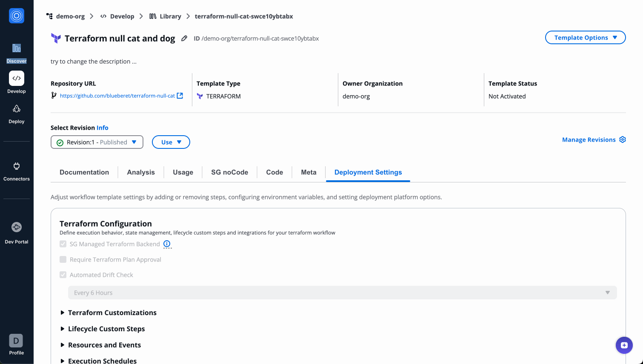Go to demo-org in breadcrumb
Viewport: 643px width, 364px height.
tap(71, 16)
